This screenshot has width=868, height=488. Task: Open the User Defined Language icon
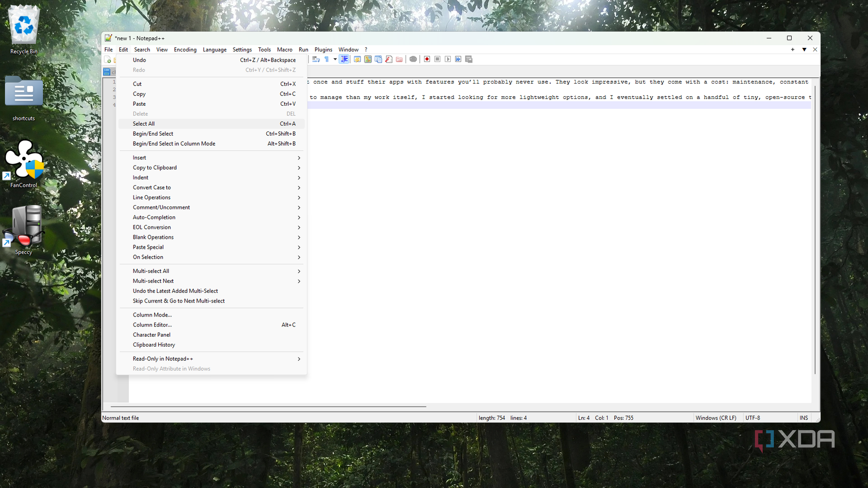pos(357,59)
